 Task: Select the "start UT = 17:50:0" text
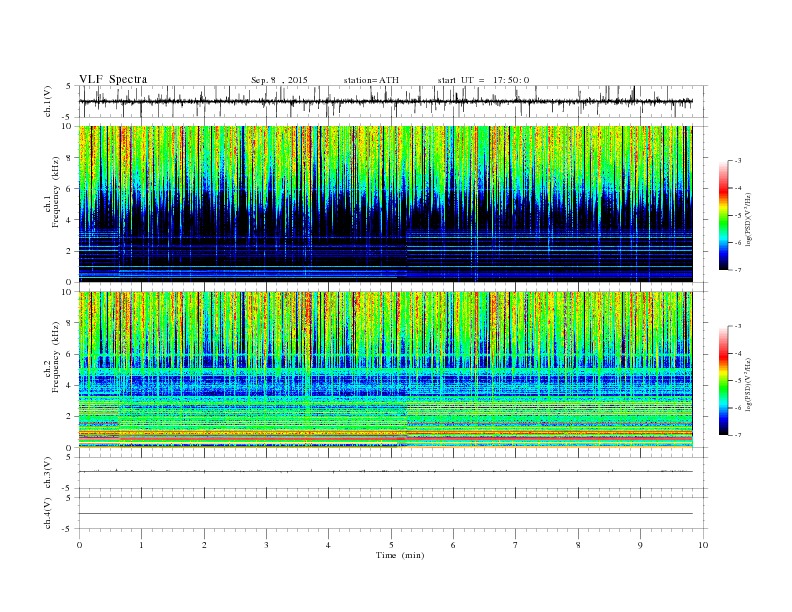click(483, 80)
